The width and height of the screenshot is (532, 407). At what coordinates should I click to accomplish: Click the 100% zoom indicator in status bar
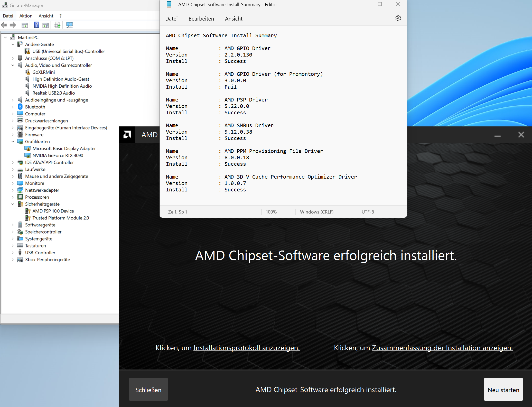pyautogui.click(x=271, y=212)
